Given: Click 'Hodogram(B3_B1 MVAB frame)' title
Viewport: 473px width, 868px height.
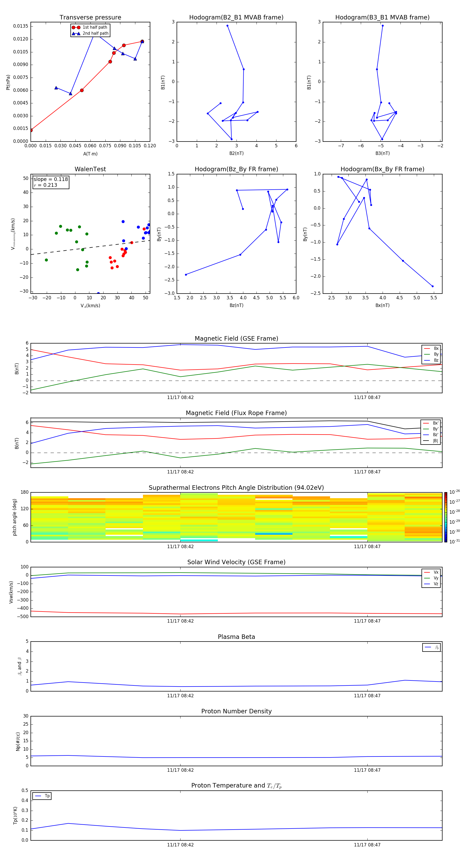Looking at the screenshot, I should (x=382, y=18).
